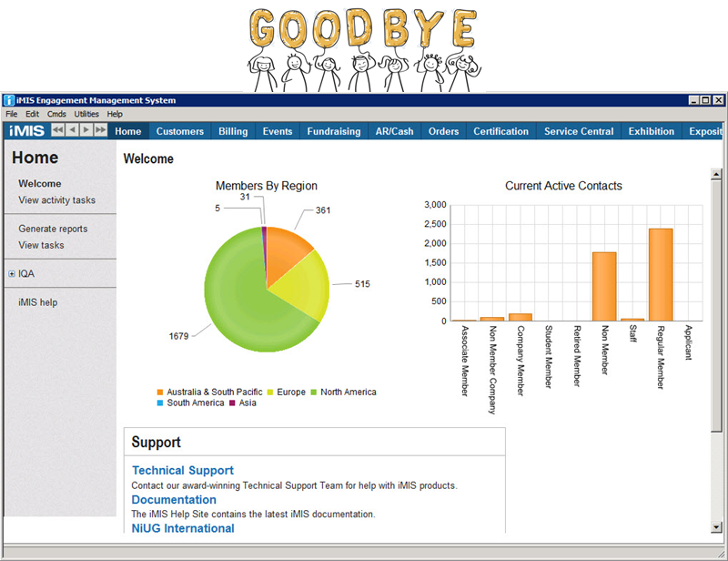Screen dimensions: 728x561
Task: Click the first-record double-left arrow icon
Action: (x=57, y=131)
